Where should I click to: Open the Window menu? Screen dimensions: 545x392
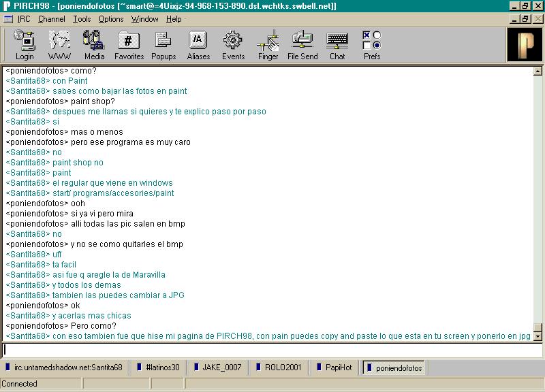click(144, 19)
